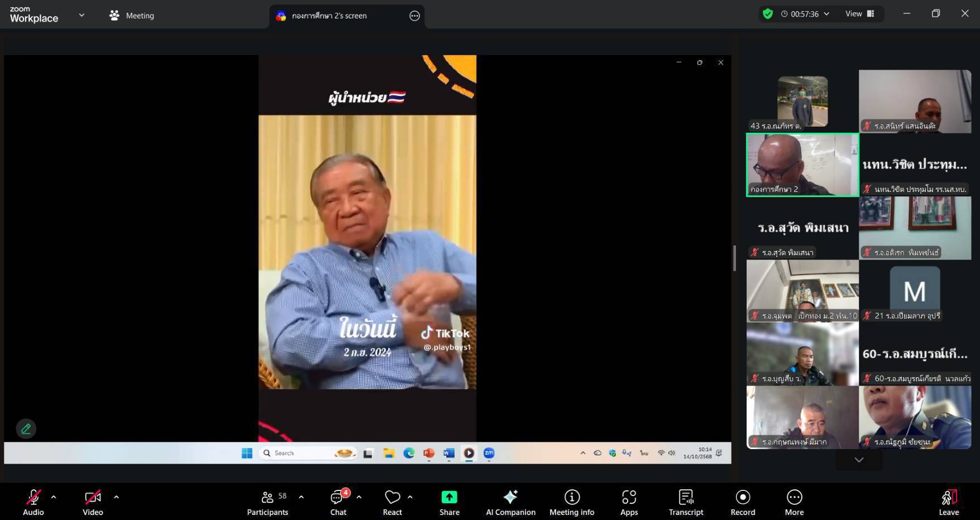Open shared screen options ellipsis menu

click(x=414, y=16)
